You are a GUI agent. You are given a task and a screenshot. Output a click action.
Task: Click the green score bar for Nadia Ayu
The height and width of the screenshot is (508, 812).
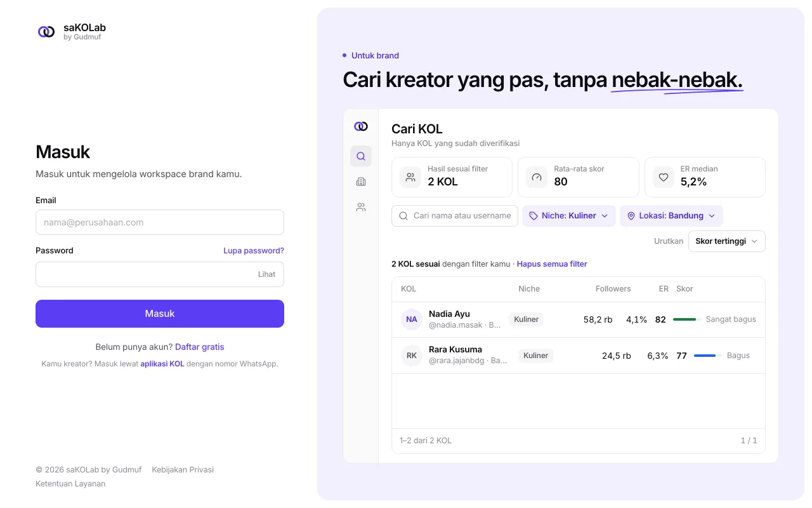coord(686,319)
